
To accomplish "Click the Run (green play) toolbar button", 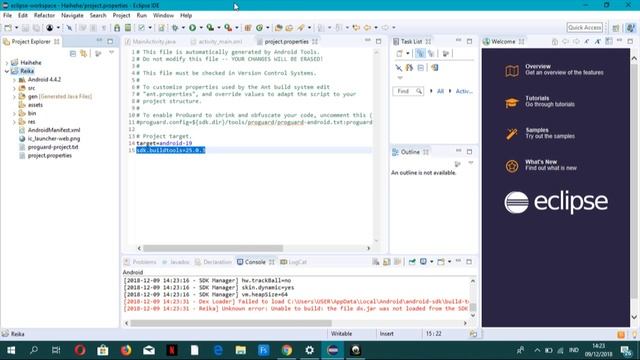I will tap(192, 27).
